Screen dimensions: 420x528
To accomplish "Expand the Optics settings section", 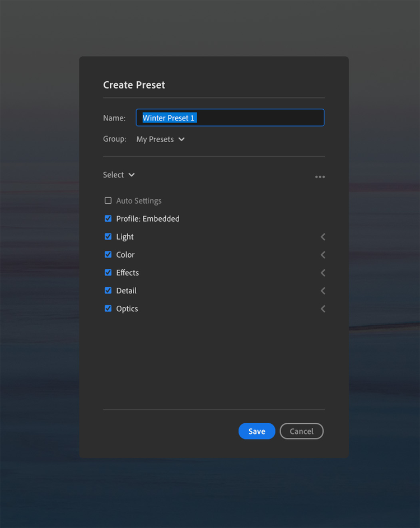I will pos(323,309).
